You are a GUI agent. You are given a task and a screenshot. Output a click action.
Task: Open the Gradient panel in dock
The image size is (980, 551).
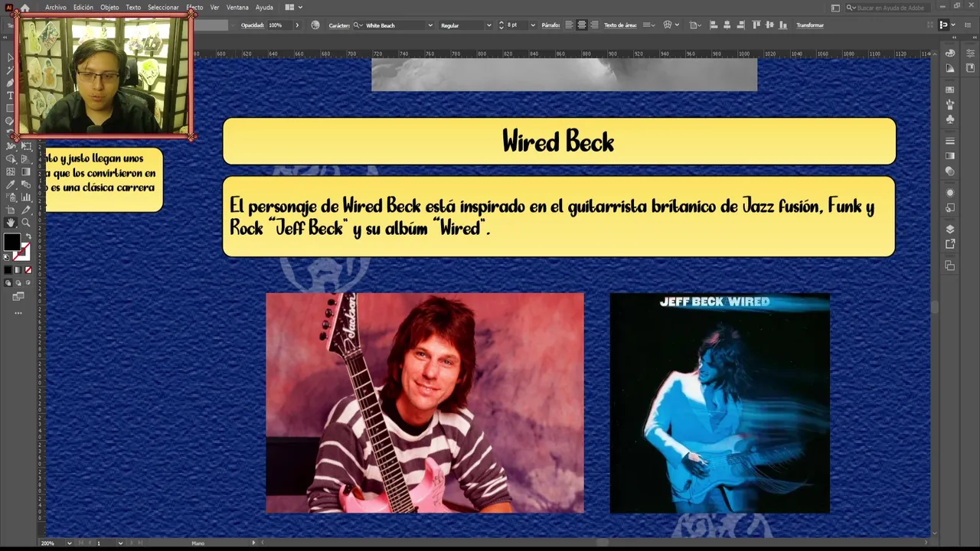click(950, 155)
